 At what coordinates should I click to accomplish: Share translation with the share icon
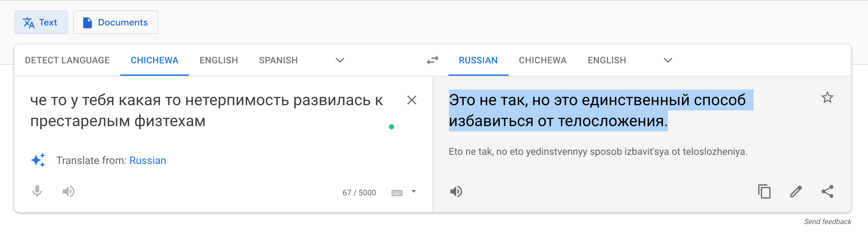827,191
